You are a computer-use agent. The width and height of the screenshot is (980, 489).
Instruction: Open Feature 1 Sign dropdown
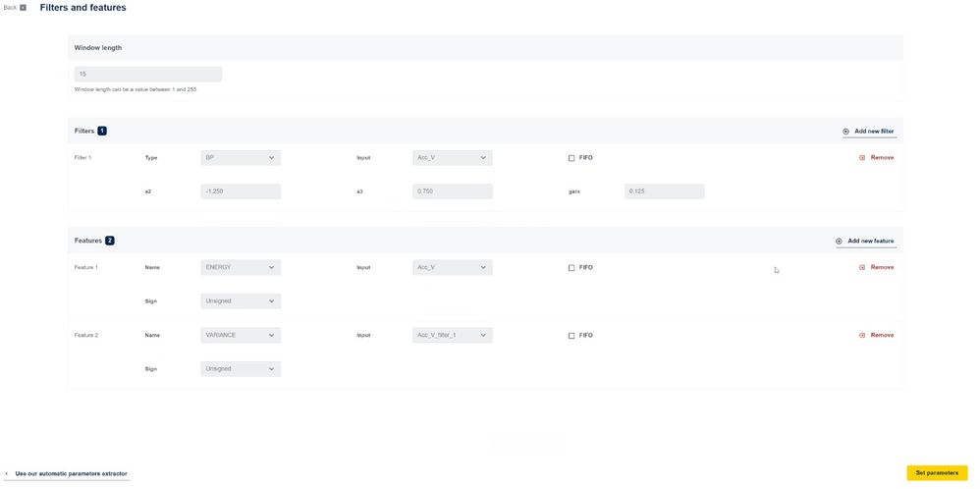point(241,300)
